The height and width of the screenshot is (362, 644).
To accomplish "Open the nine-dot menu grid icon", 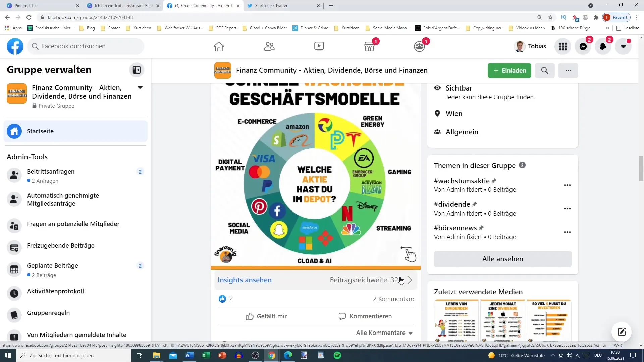I will coord(563,46).
